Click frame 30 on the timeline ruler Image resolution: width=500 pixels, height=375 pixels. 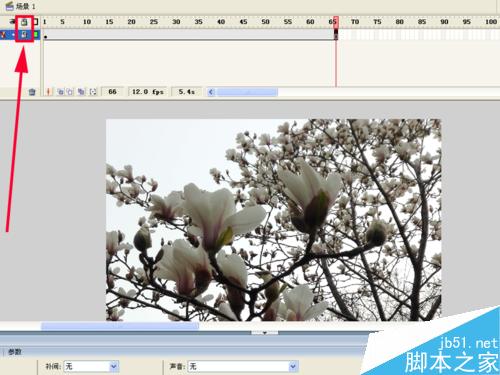pyautogui.click(x=176, y=22)
